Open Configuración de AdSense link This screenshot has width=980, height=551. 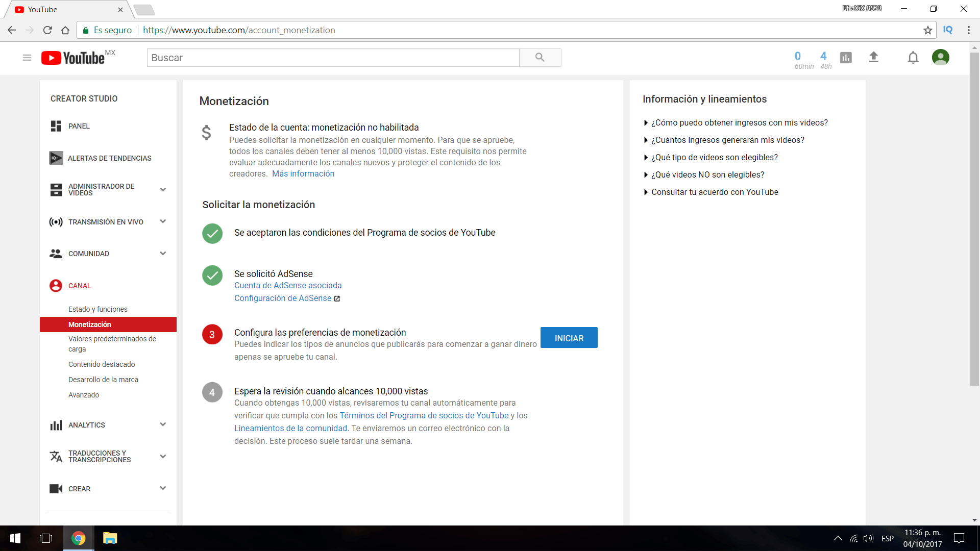coord(283,298)
